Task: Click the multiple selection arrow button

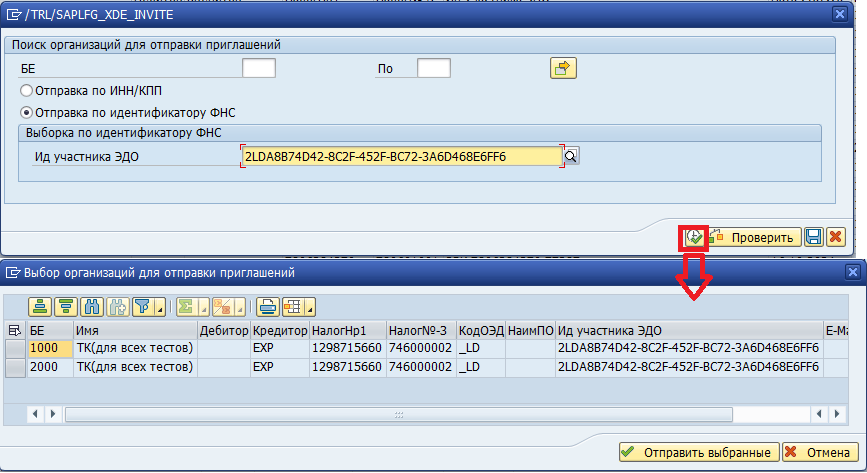Action: tap(564, 68)
